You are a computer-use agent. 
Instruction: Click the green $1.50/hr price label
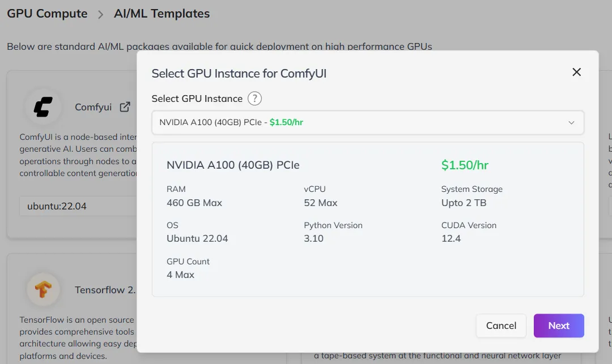(465, 165)
